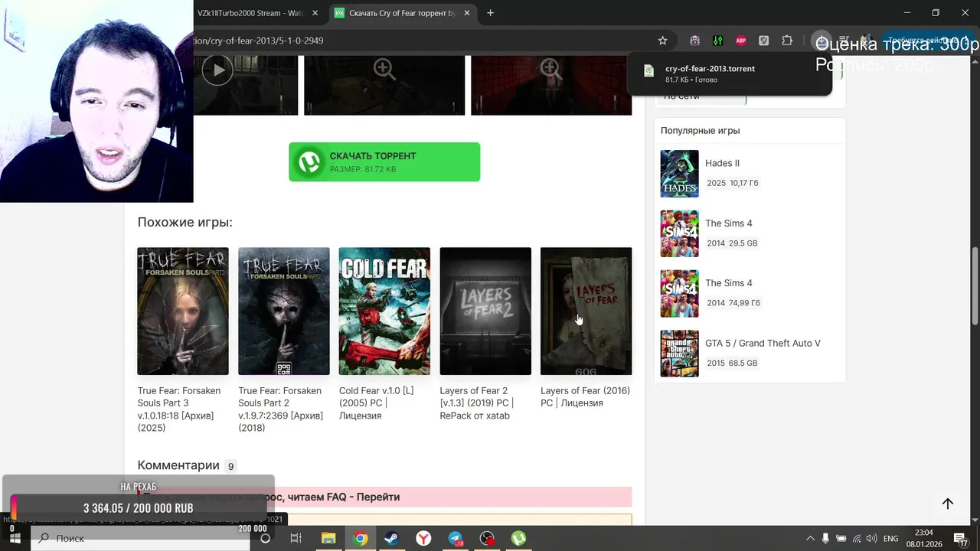Open Hades II cover in popular games

[x=680, y=174]
